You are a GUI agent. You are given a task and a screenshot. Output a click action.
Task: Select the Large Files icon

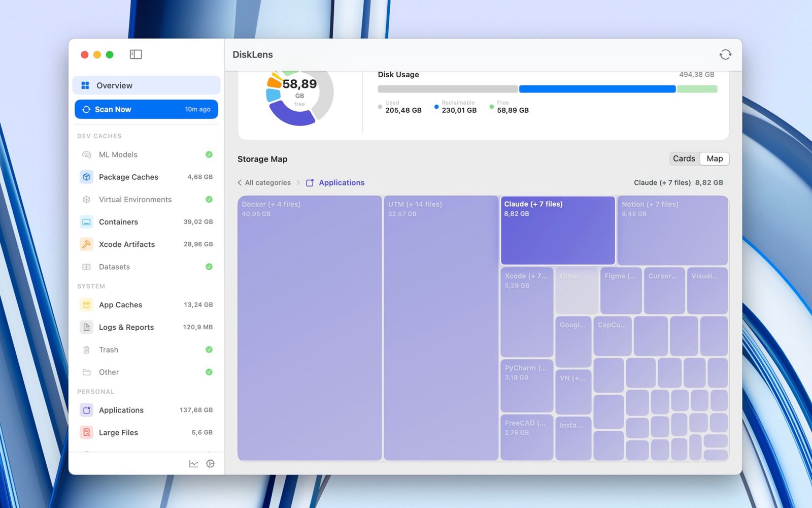tap(86, 432)
